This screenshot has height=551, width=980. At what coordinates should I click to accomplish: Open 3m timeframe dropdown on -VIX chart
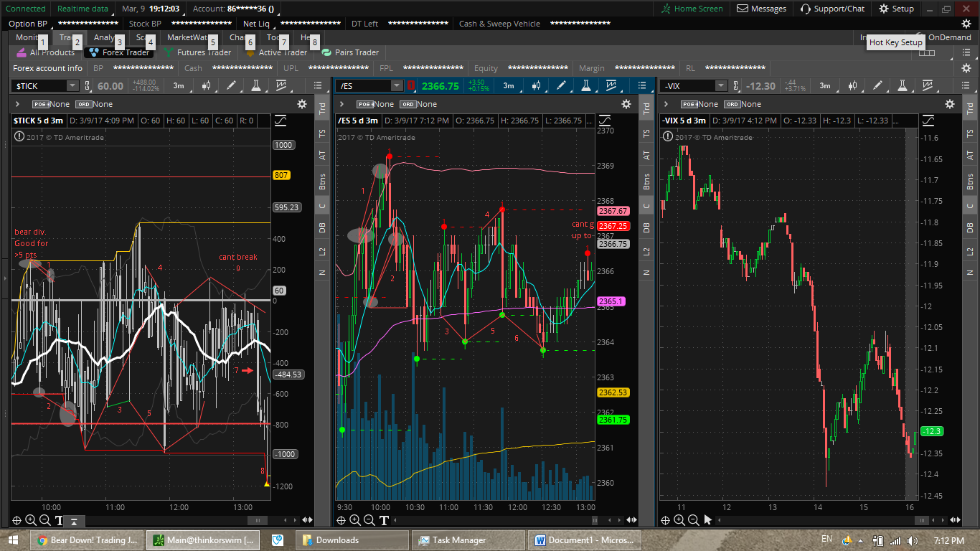click(x=825, y=85)
